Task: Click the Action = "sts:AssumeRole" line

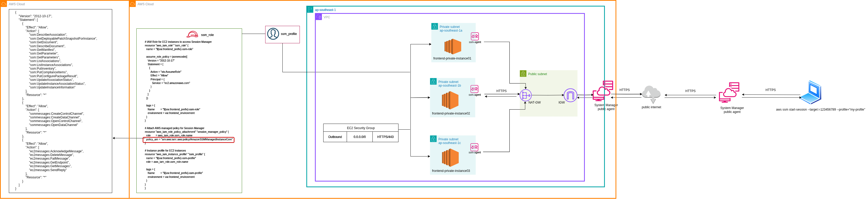Action: point(166,72)
